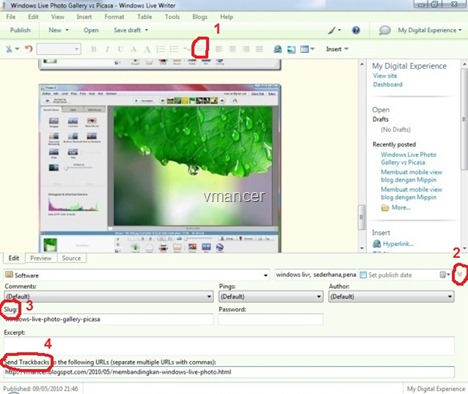Screen dimensions: 468x394
Task: Open recent post Windows Live Photo Gallery vs Picasa
Action: [408, 158]
